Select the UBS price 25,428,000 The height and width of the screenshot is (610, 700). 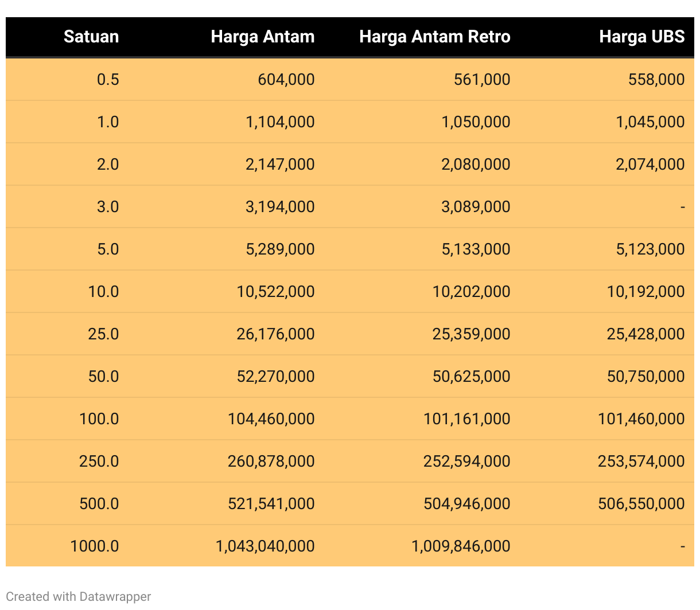click(x=645, y=334)
